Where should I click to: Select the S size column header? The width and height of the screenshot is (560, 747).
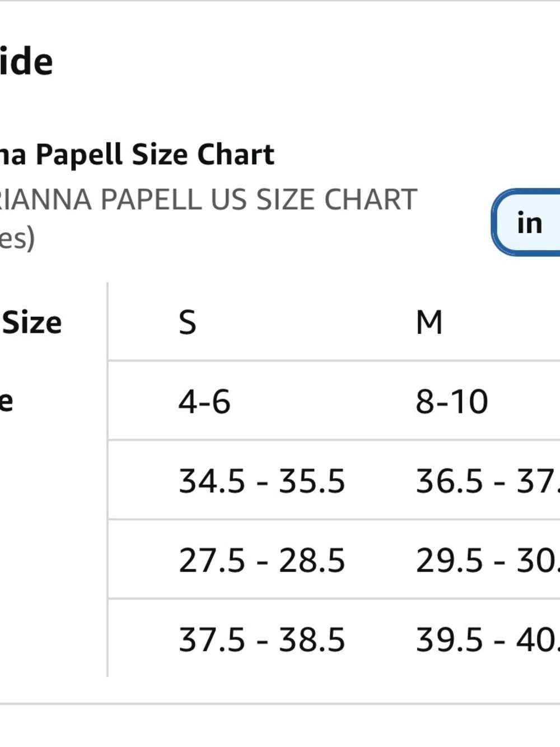coord(188,322)
